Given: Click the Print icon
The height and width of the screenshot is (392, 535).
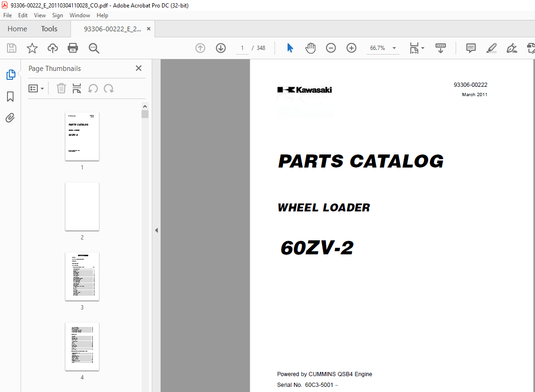Looking at the screenshot, I should (x=73, y=48).
